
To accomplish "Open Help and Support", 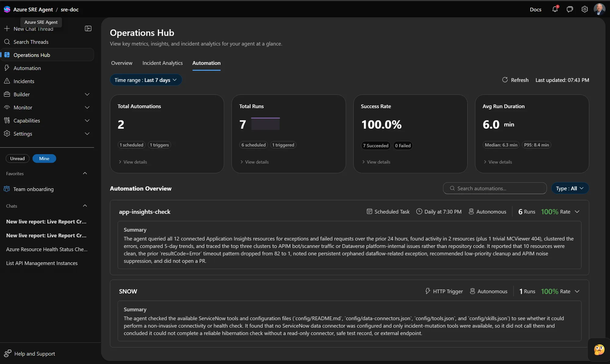I will click(30, 354).
